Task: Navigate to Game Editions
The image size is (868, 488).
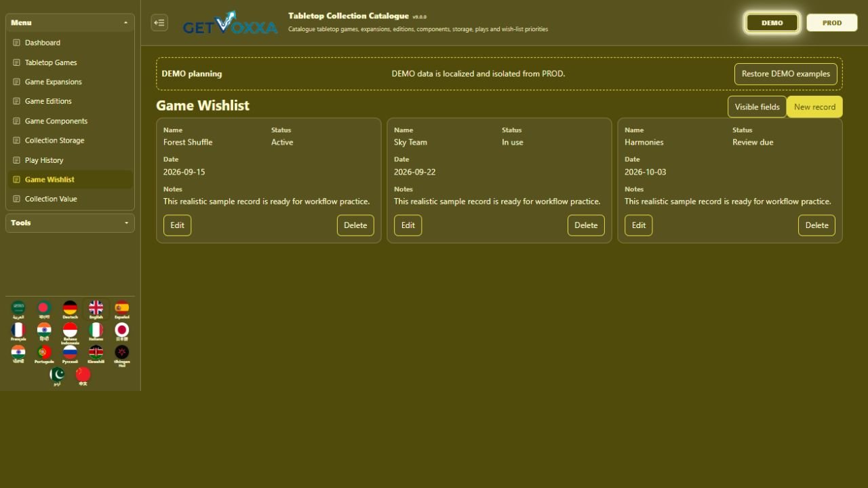Action: coord(70,101)
